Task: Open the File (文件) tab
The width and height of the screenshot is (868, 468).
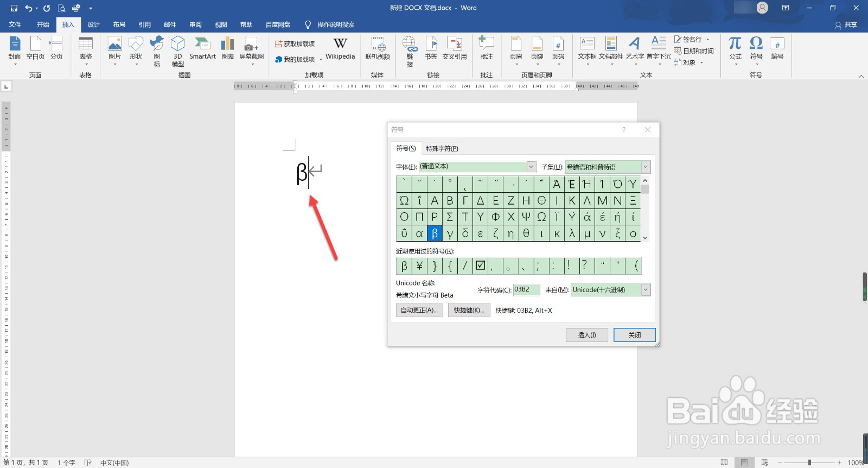Action: point(15,24)
